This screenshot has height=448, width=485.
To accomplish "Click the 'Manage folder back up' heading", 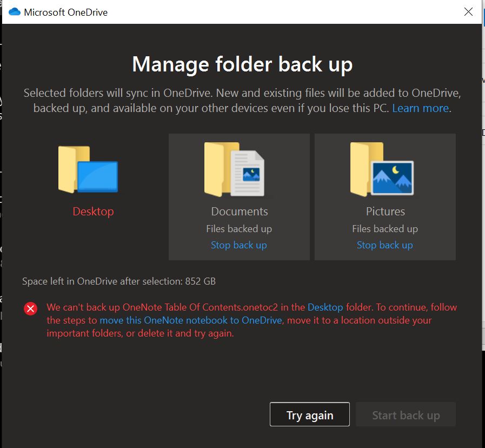I will click(x=242, y=64).
